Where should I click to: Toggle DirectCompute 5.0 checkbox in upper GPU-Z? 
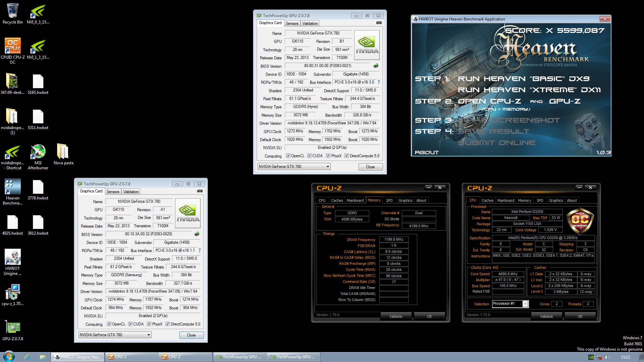pyautogui.click(x=346, y=156)
